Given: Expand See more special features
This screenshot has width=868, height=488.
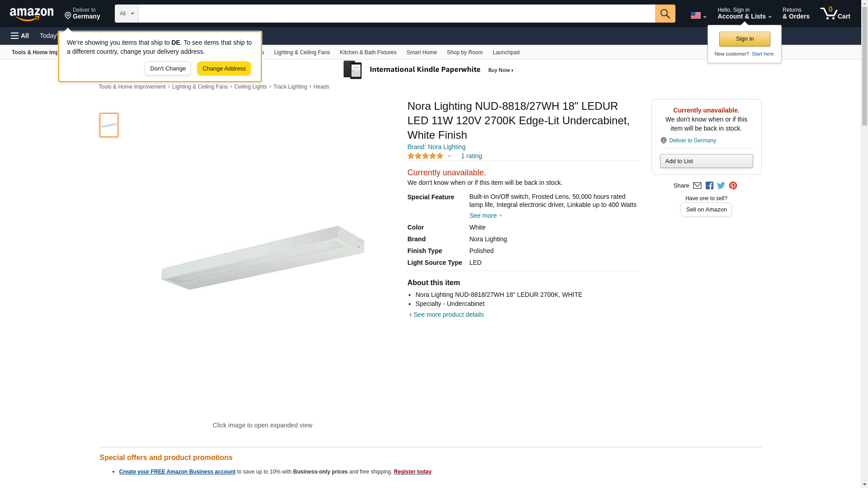Looking at the screenshot, I should click(485, 216).
